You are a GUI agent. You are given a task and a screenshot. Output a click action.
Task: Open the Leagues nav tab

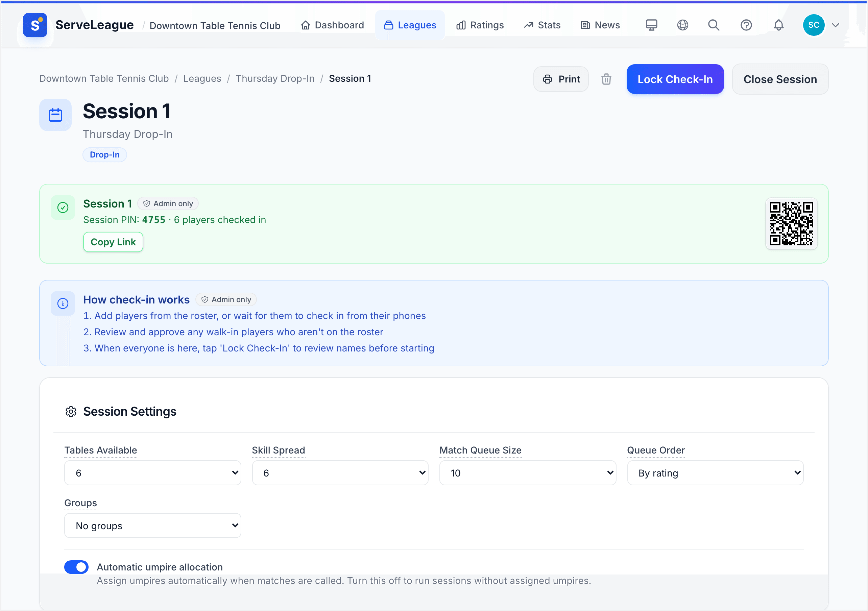pyautogui.click(x=410, y=25)
